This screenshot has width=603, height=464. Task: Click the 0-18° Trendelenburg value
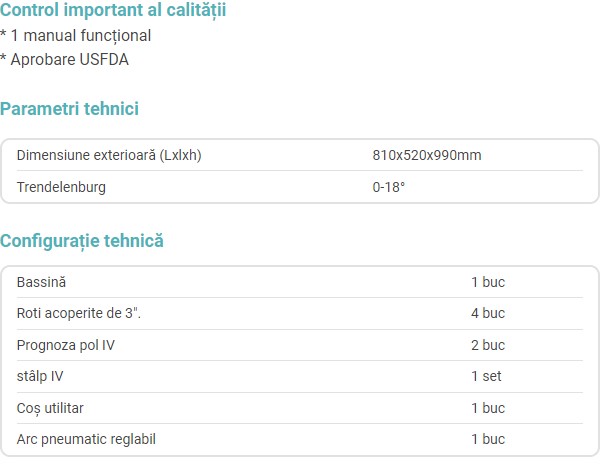click(389, 187)
